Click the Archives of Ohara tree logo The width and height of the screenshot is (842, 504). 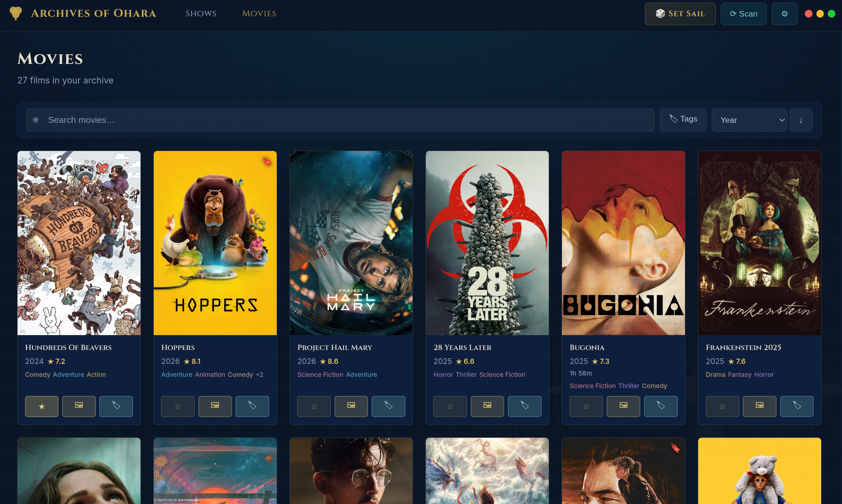click(16, 13)
